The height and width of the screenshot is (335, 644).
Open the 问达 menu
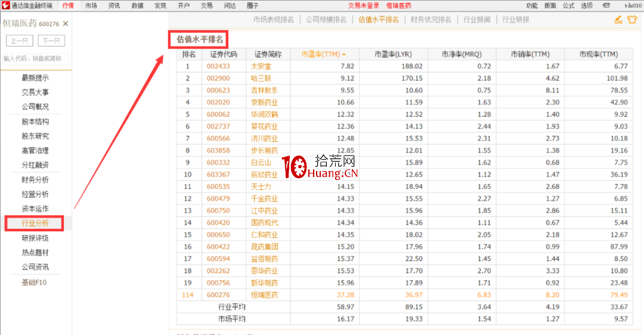point(230,5)
